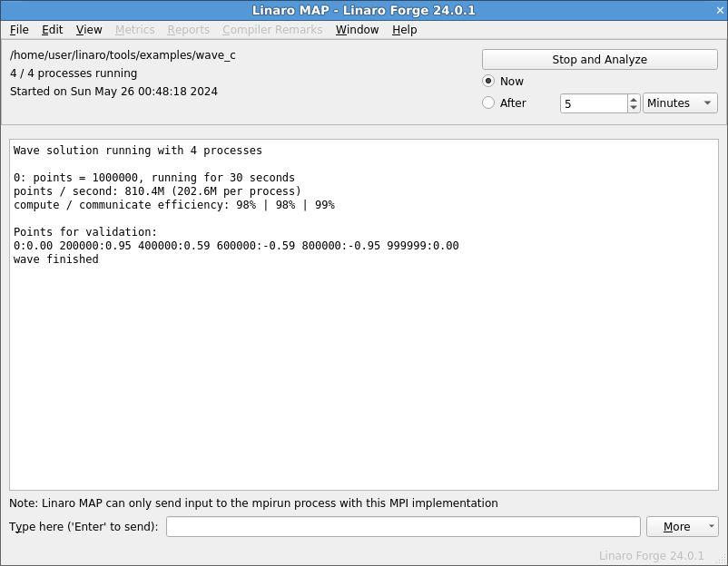Click the window resize grip in corner
The image size is (728, 566).
(722, 560)
